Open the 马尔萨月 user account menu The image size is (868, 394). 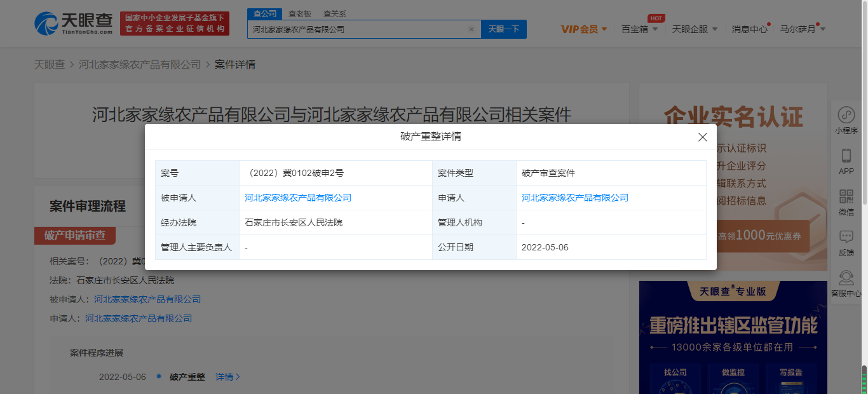[x=803, y=29]
